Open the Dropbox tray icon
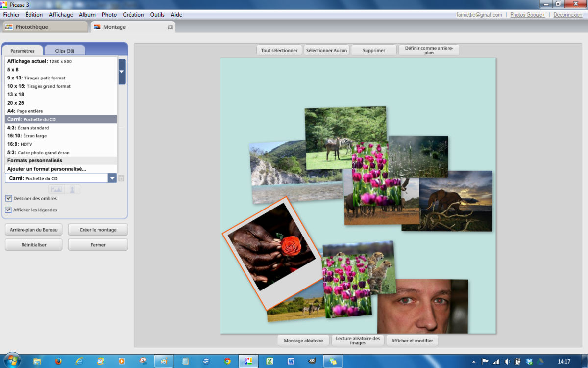This screenshot has height=368, width=588. point(529,362)
